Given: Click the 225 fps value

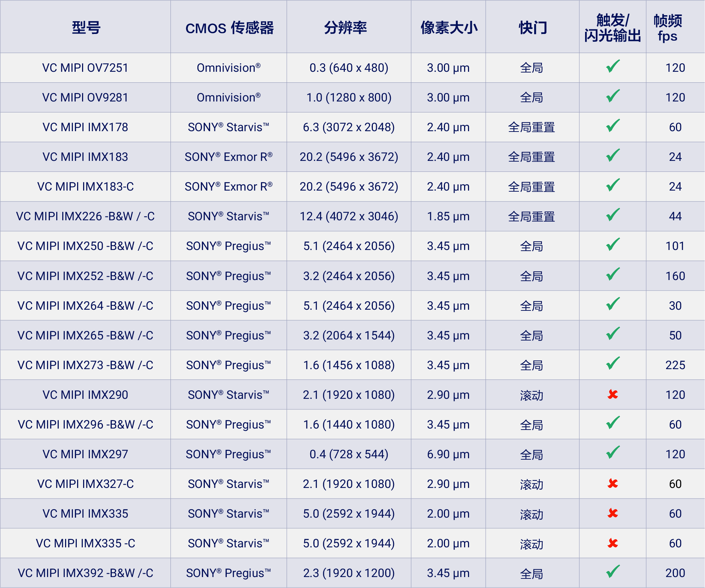Looking at the screenshot, I should point(675,365).
